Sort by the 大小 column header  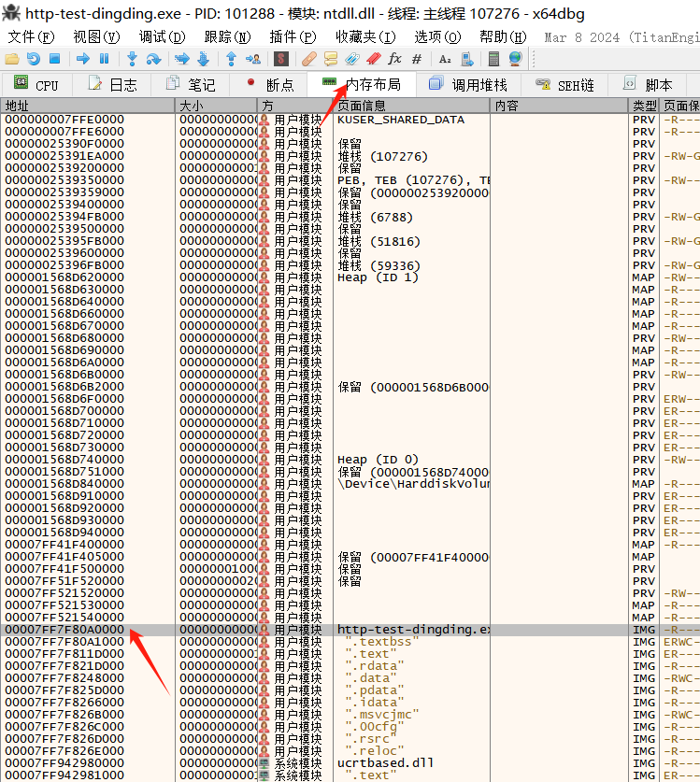216,106
